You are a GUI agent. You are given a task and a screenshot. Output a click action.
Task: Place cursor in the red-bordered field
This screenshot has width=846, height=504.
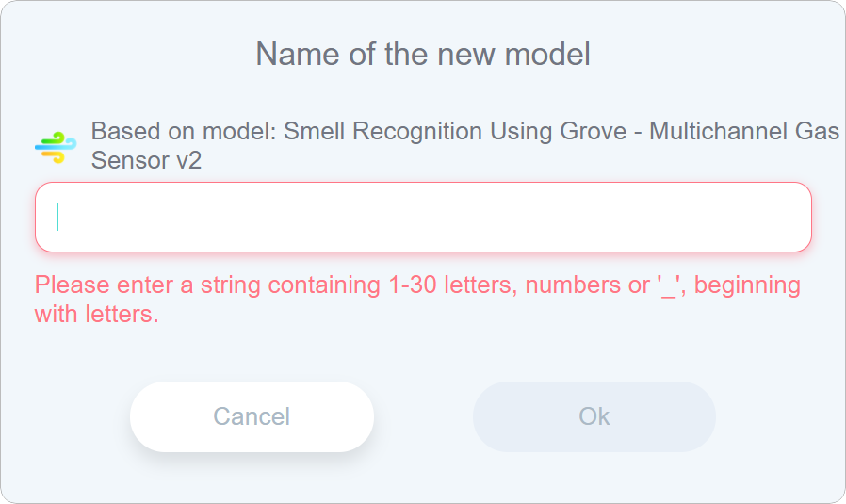423,218
